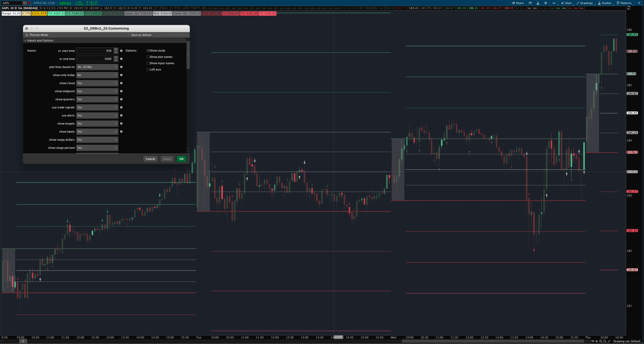Image resolution: width=644 pixels, height=344 pixels.
Task: Click the crosshair cursor icon near the zoom tools
Action: (597, 341)
